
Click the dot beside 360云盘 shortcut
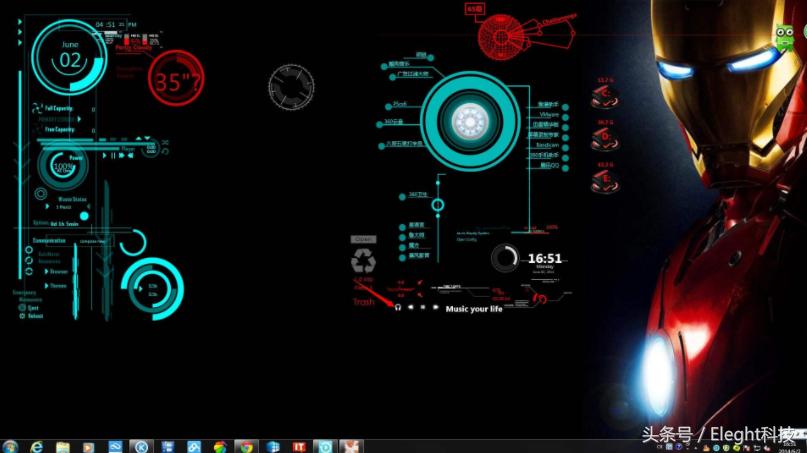[380, 124]
